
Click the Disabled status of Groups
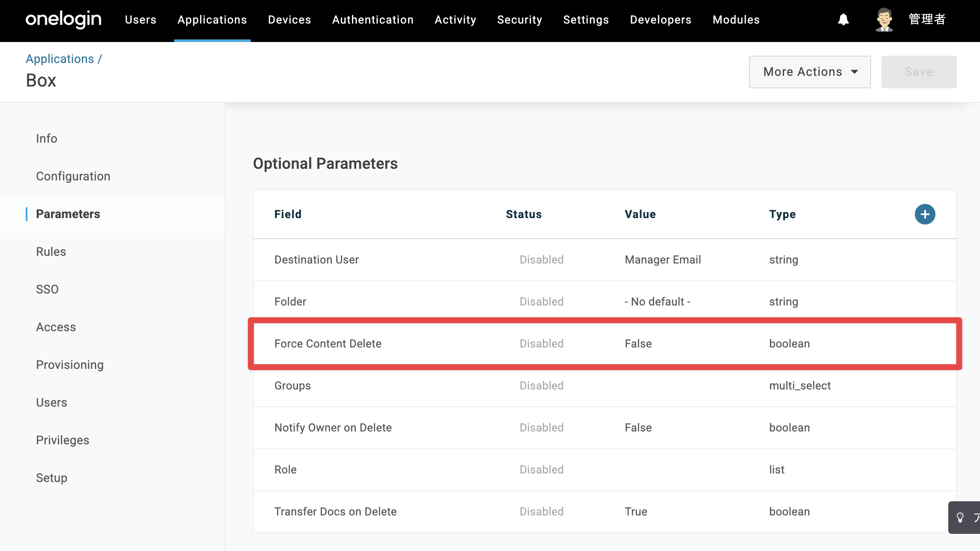coord(541,386)
